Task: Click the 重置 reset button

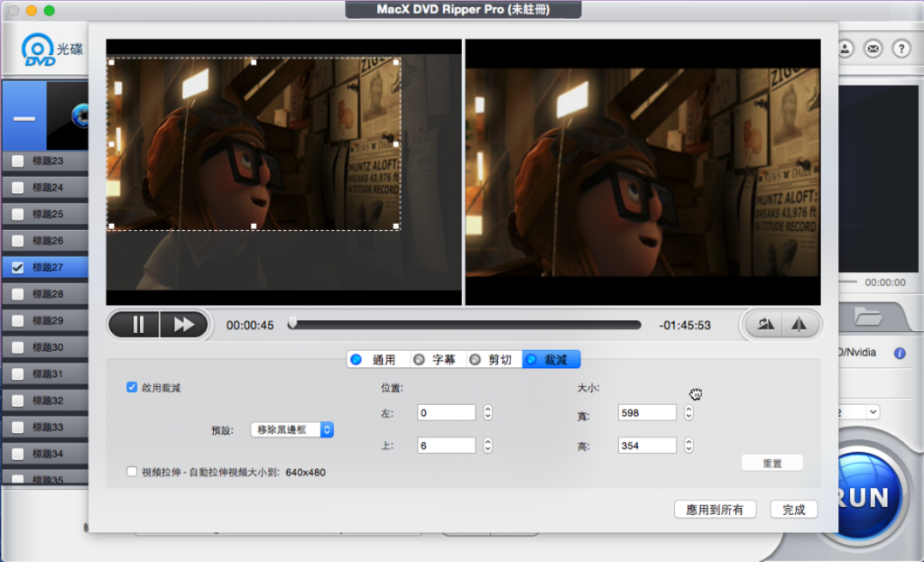Action: click(x=772, y=463)
